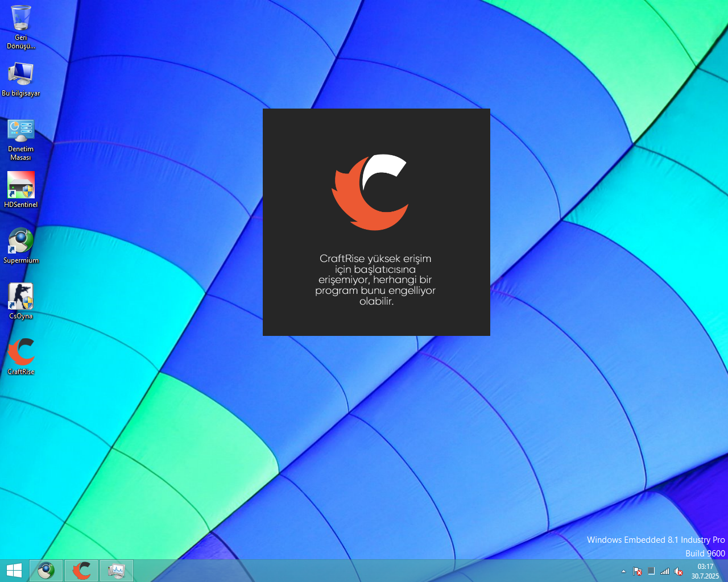Select the CraftRise desktop icon
Viewport: 728px width, 582px height.
[x=21, y=357]
